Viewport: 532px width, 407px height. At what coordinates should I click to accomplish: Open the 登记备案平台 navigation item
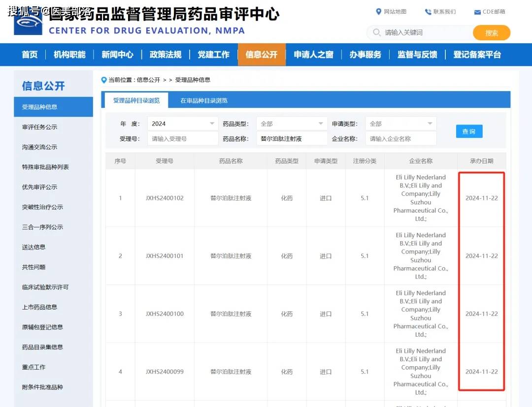(x=477, y=55)
